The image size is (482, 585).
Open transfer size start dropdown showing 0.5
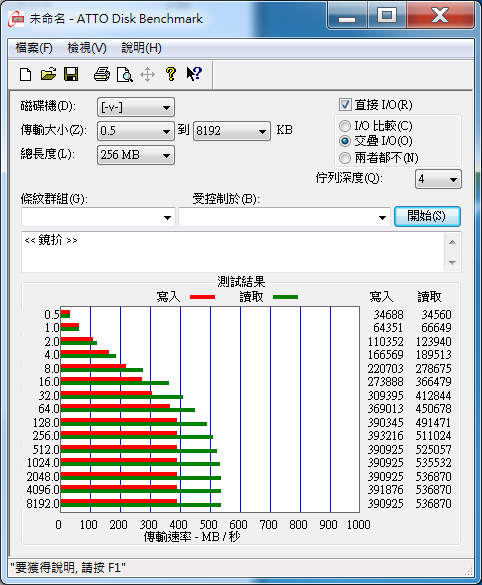[x=135, y=131]
